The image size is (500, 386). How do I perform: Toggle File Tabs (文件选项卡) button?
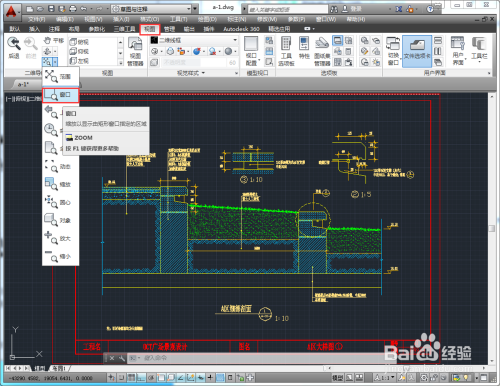coord(417,51)
